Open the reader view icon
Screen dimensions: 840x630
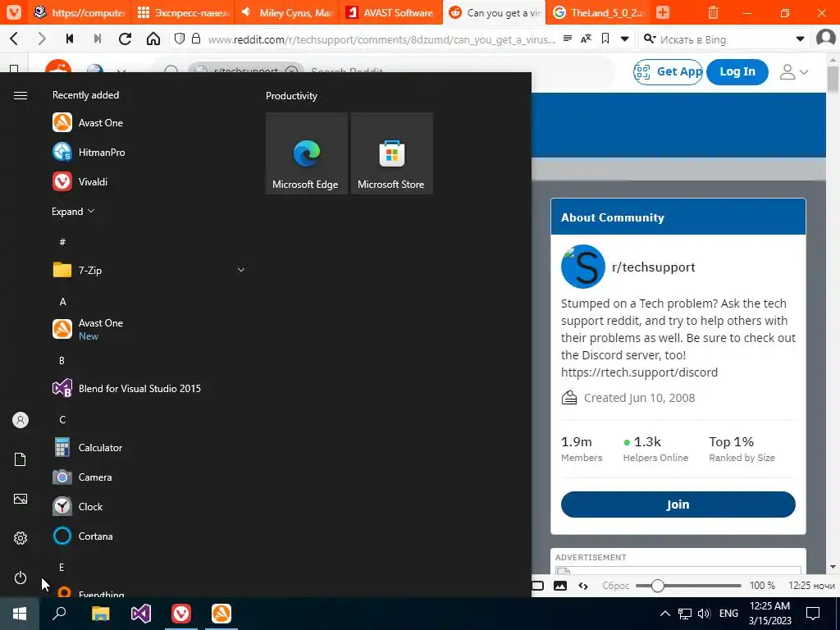[x=568, y=39]
